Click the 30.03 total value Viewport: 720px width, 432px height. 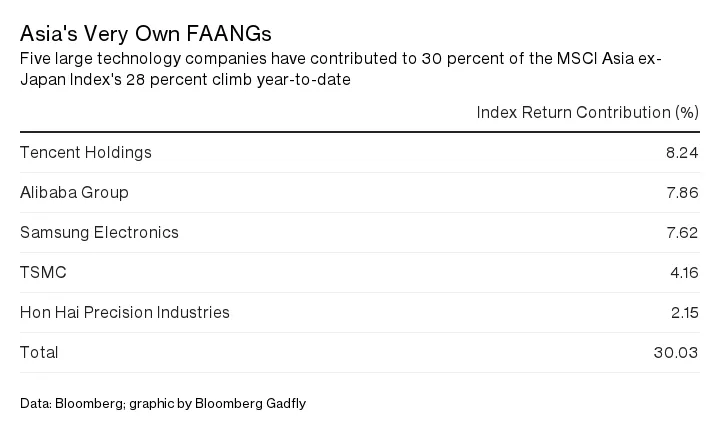[676, 353]
